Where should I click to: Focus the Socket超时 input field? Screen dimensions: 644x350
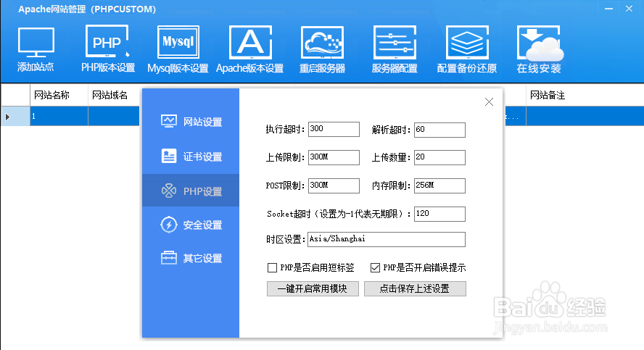(439, 214)
